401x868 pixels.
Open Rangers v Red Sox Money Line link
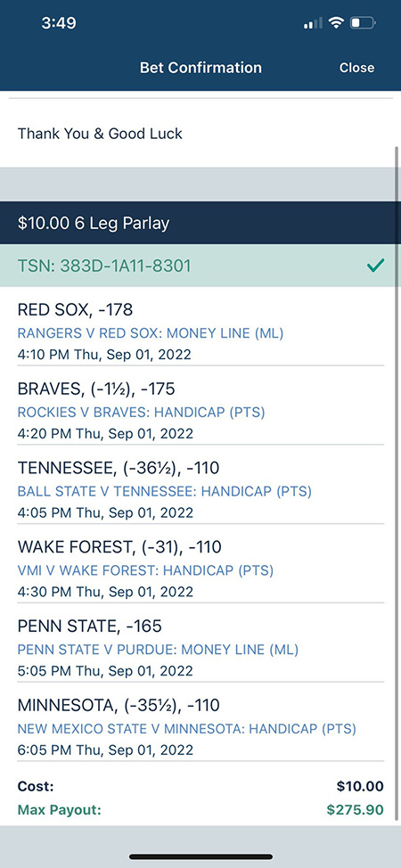click(150, 333)
